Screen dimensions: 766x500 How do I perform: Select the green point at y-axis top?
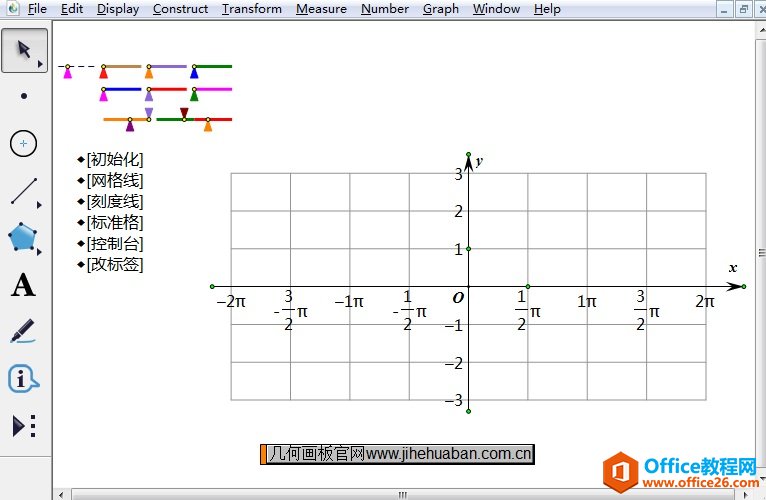click(468, 154)
